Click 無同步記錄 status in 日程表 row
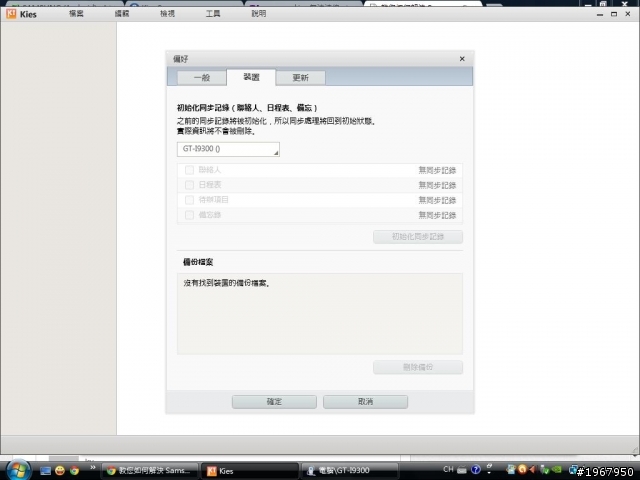 (437, 185)
